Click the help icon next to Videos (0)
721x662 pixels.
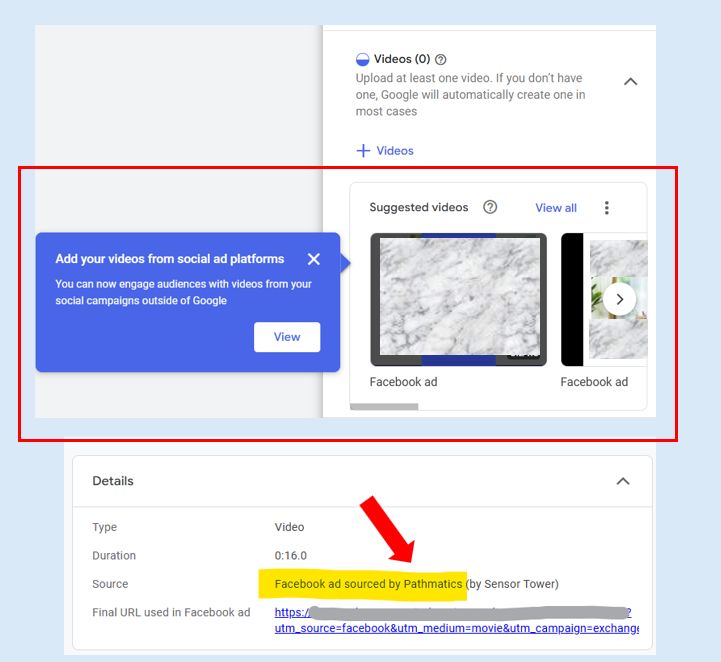(x=441, y=59)
